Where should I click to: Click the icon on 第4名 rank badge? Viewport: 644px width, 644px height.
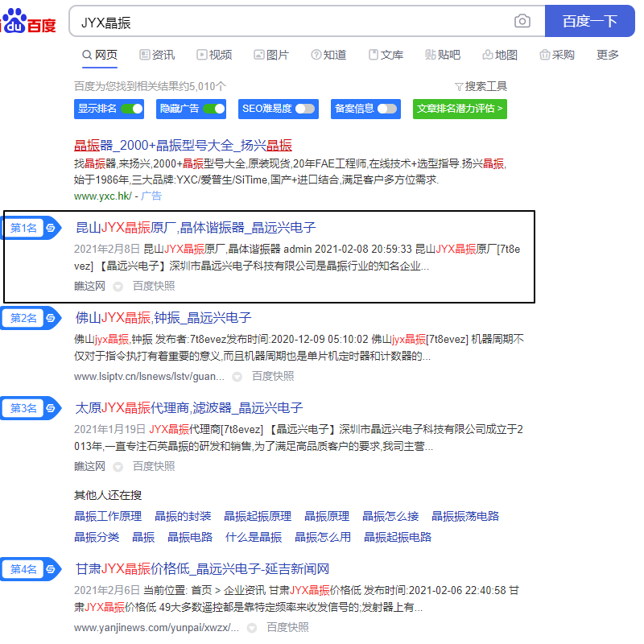pos(51,569)
